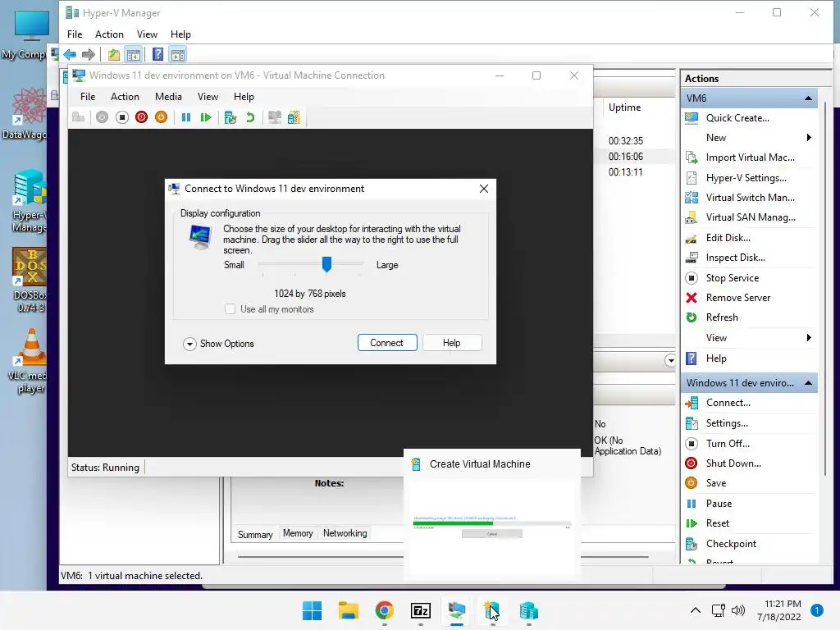Expand Show Options in Connect dialog

pos(218,344)
